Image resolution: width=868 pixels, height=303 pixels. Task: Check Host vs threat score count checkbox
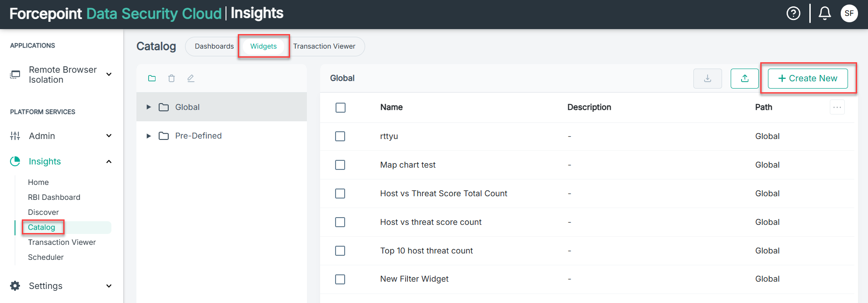(x=340, y=222)
